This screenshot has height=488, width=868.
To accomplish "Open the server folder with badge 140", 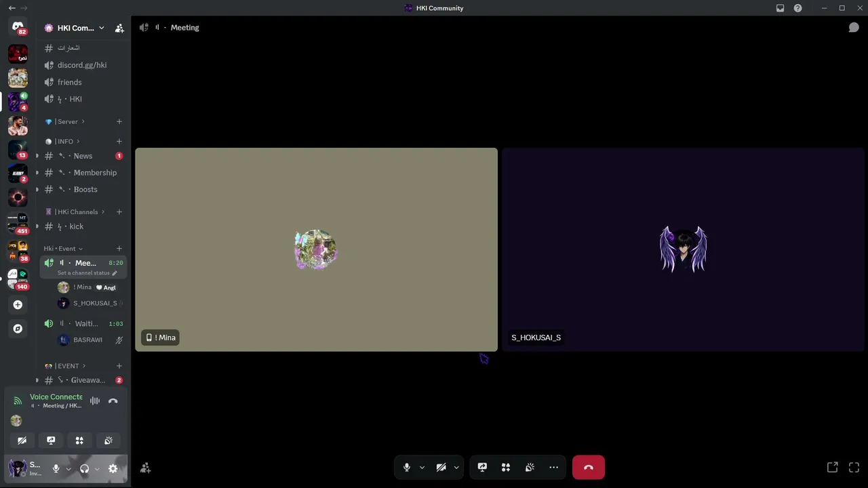I will 18,279.
